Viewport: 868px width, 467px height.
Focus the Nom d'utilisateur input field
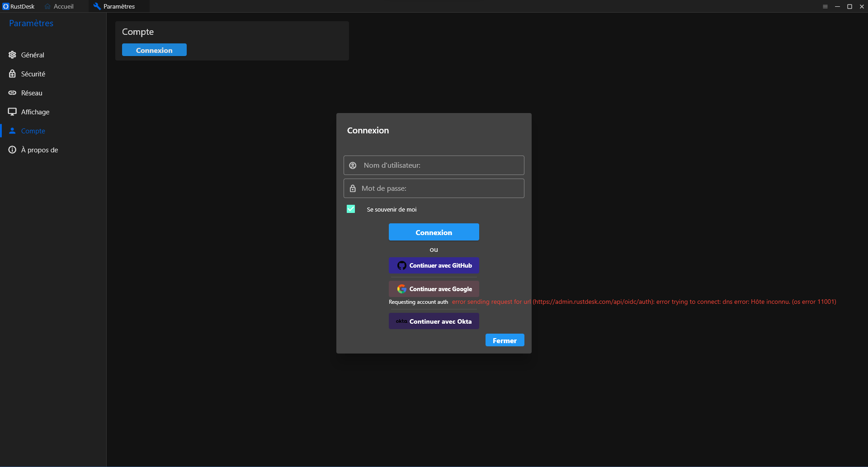434,165
